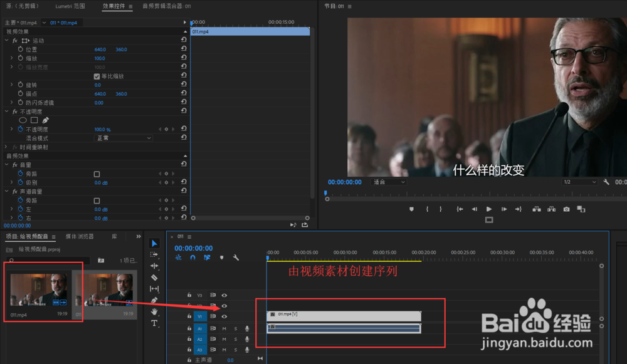Go to In point
The height and width of the screenshot is (364, 627).
(460, 209)
